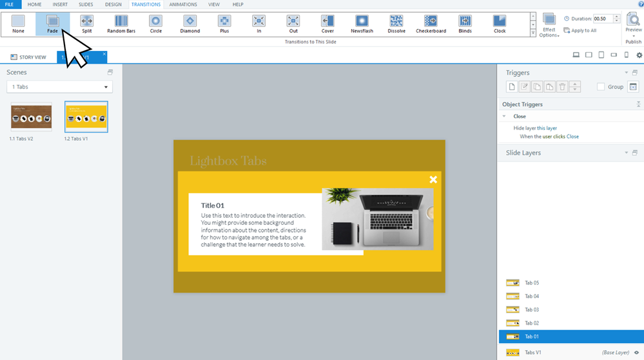Enable the Group checkbox in Triggers
644x360 pixels.
[601, 87]
